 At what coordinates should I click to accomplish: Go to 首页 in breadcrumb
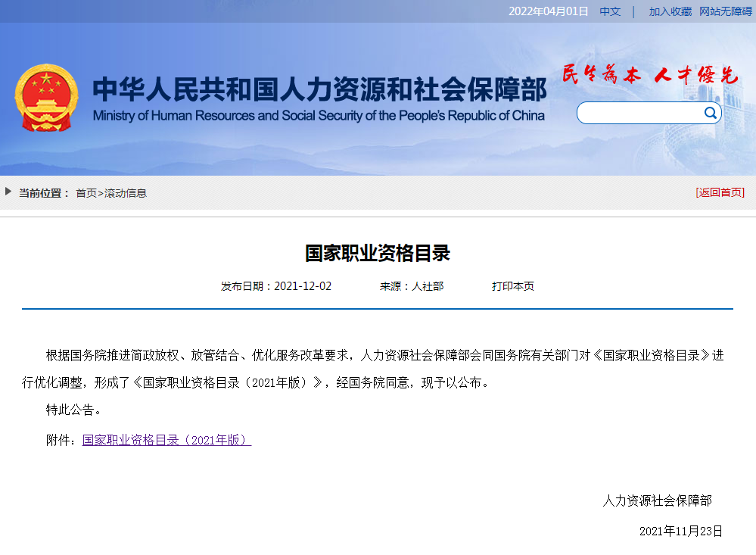pyautogui.click(x=86, y=193)
